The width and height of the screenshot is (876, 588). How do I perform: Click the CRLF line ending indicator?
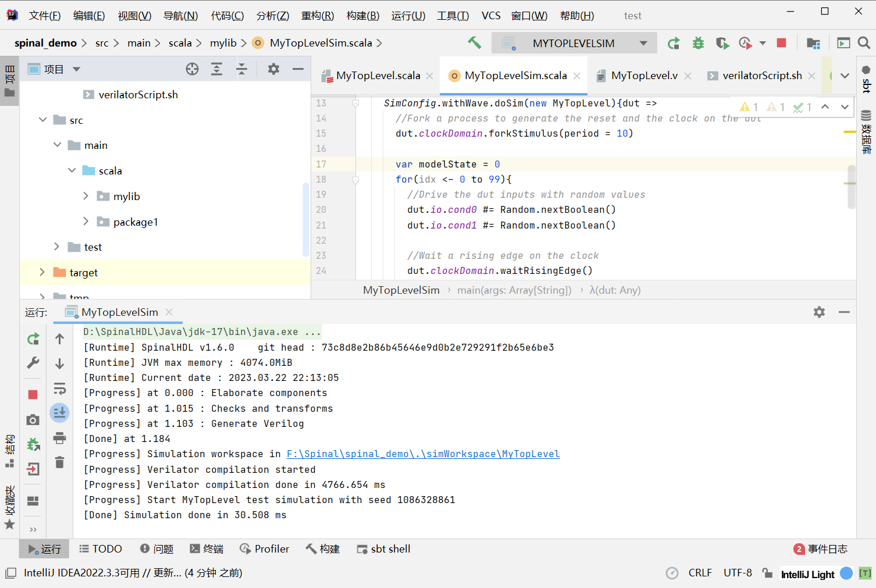(700, 573)
